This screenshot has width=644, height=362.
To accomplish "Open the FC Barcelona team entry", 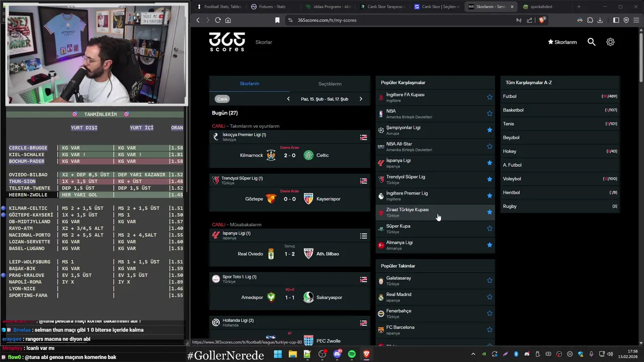I will (435, 330).
